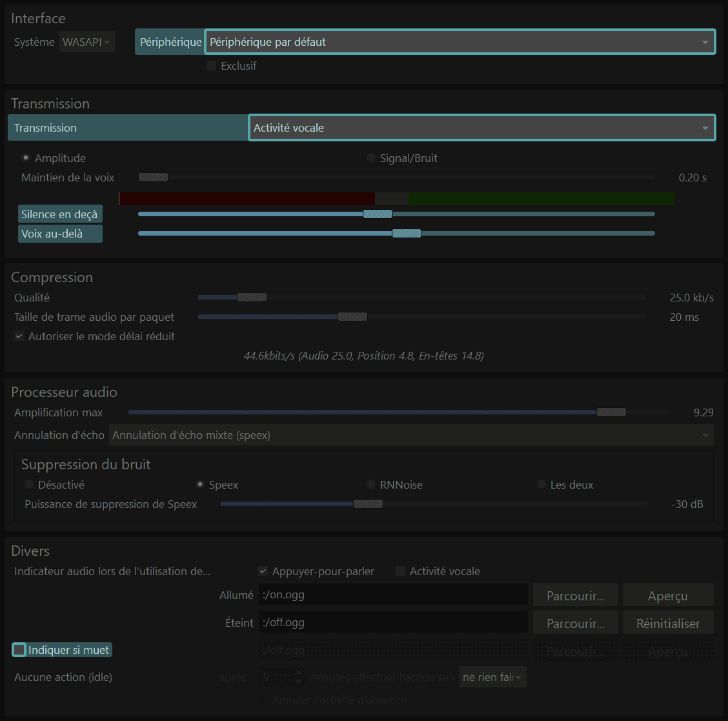Select the Amplitude radio option
The width and height of the screenshot is (728, 721).
(x=26, y=158)
